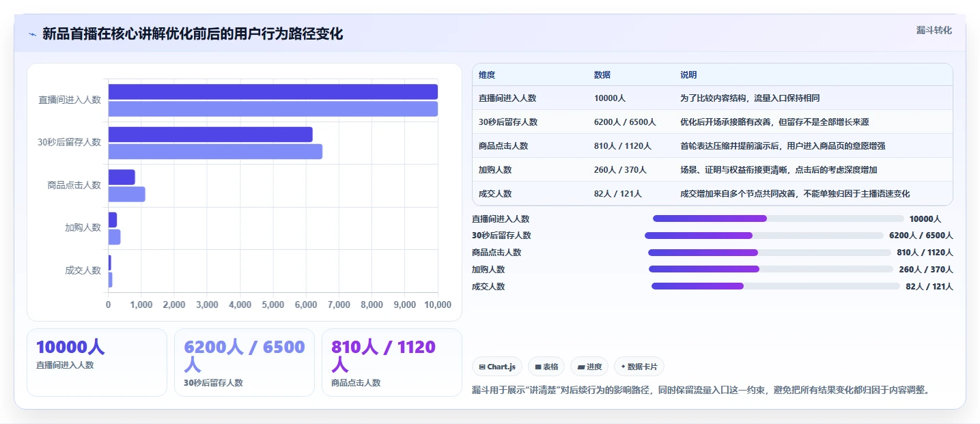The height and width of the screenshot is (424, 980).
Task: Click the lighter bar for 直播间进入人数 in the chart
Action: (x=273, y=109)
